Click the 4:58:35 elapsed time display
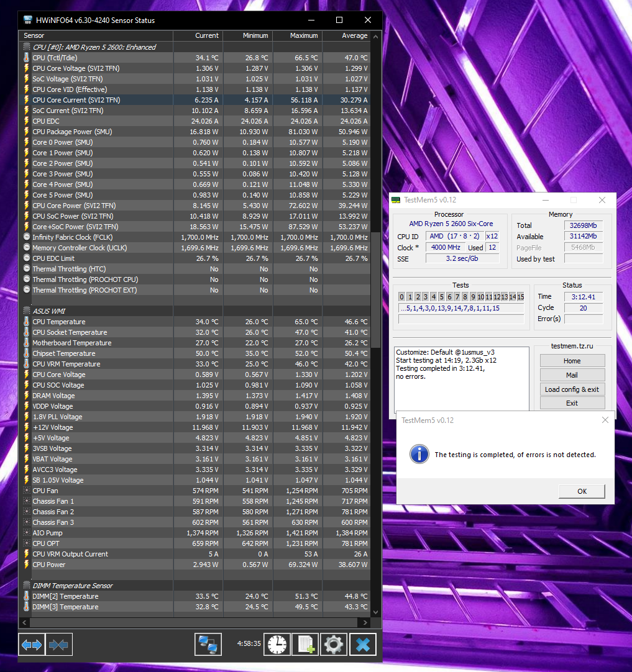 [x=249, y=643]
